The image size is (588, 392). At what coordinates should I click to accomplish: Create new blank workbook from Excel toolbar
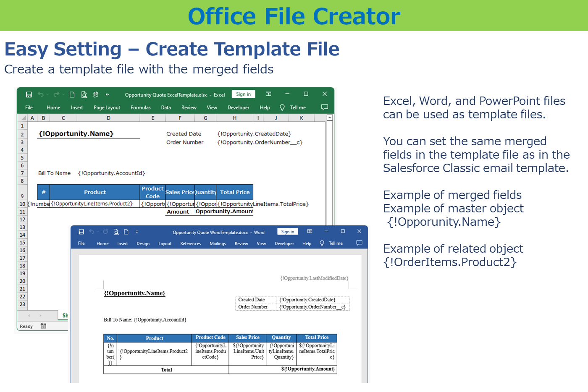point(72,94)
